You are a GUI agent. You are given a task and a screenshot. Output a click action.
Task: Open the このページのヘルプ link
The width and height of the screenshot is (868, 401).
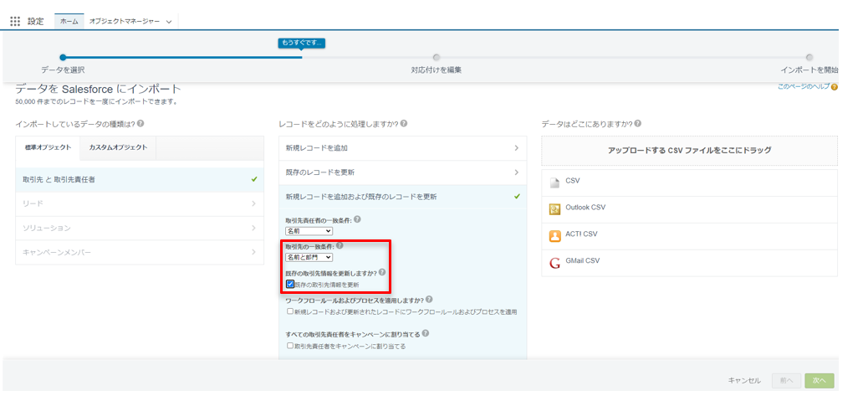[804, 87]
